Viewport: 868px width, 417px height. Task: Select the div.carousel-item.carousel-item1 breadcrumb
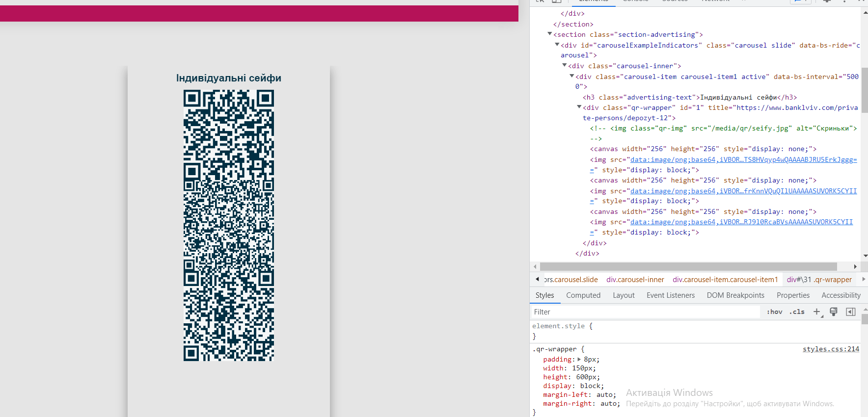click(x=725, y=280)
